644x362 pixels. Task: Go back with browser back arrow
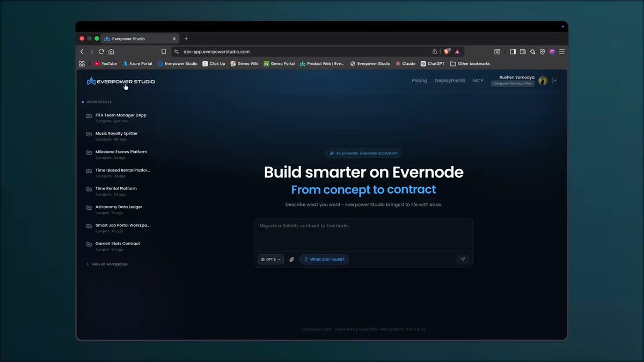click(82, 51)
